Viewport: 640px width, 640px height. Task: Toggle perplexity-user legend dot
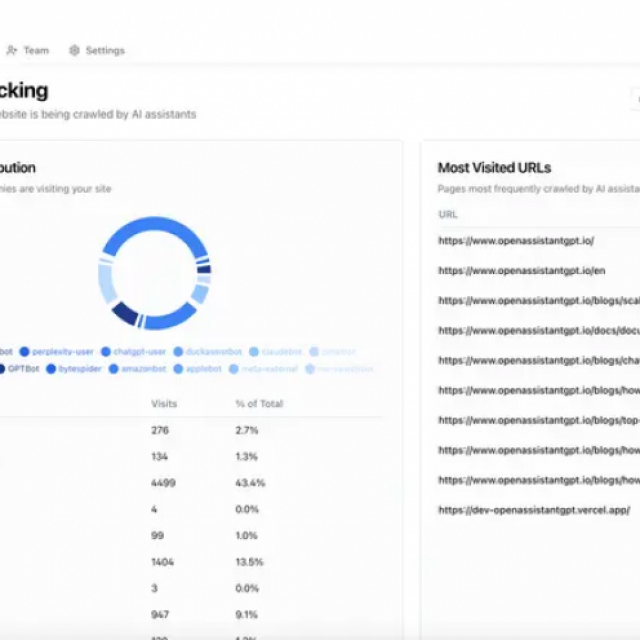coord(24,351)
